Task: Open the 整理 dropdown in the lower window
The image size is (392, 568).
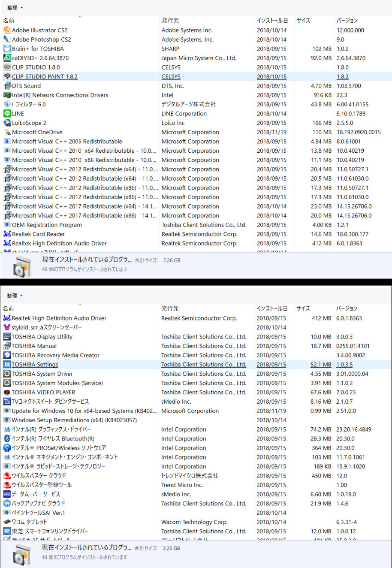Action: pos(15,296)
